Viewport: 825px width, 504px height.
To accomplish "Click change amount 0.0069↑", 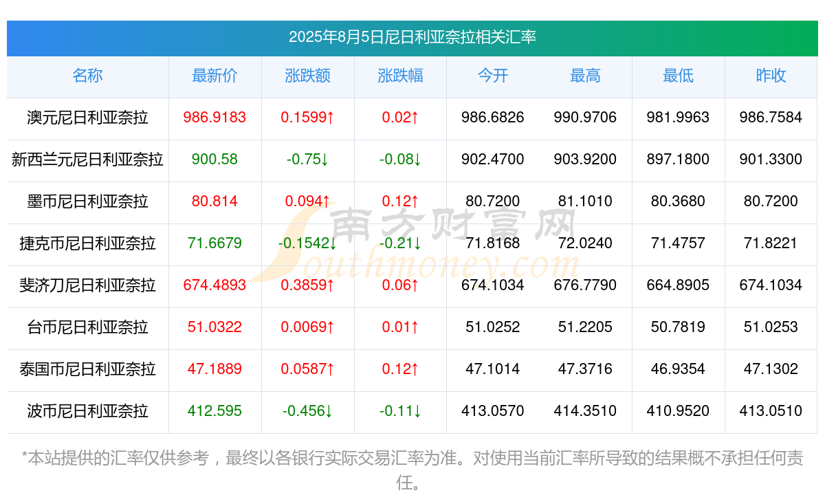I will 307,327.
